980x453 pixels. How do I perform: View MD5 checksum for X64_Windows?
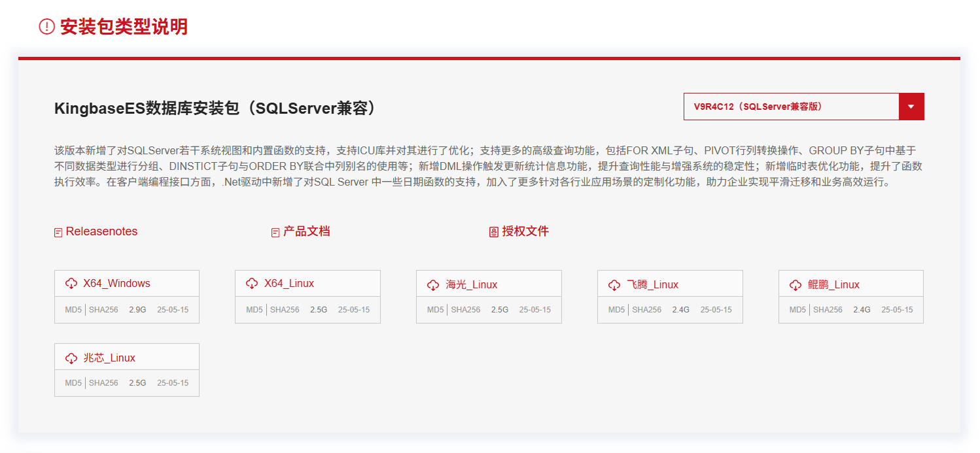point(73,310)
